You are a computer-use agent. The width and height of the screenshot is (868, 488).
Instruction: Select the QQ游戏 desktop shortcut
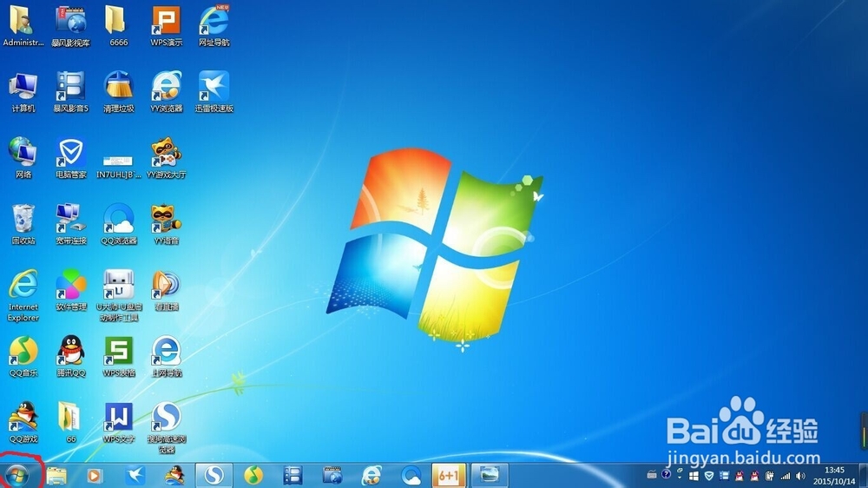click(x=23, y=422)
